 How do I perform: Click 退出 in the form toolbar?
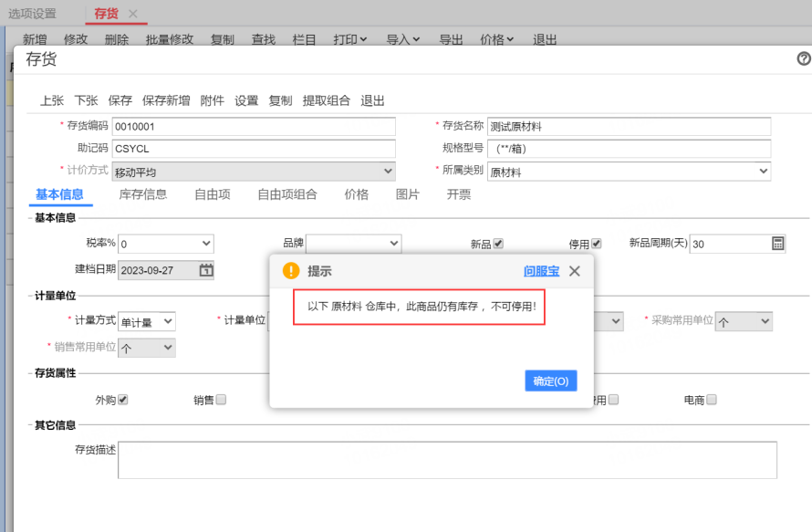372,100
